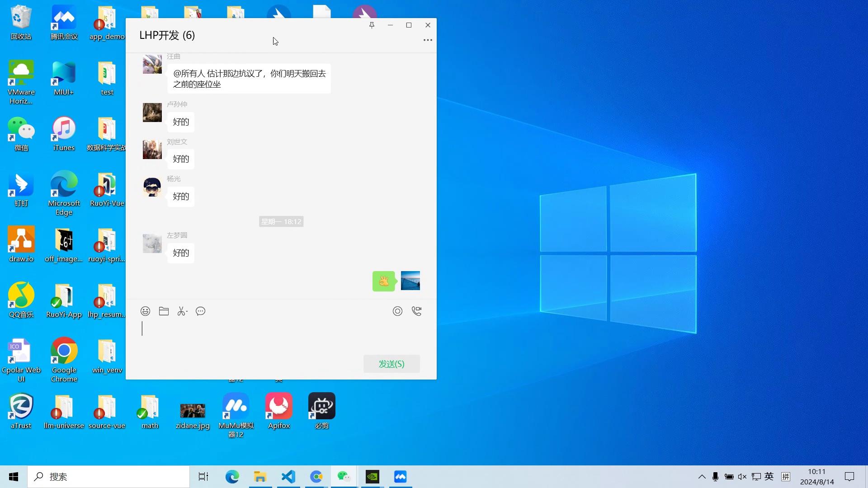Select the @所有人 announcement message bubble
Image resolution: width=868 pixels, height=488 pixels.
click(x=249, y=79)
